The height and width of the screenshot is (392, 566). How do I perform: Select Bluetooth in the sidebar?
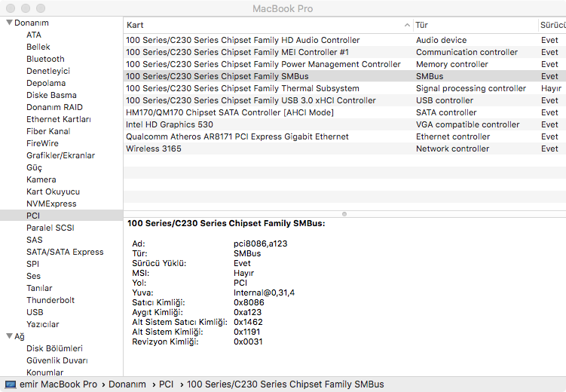pos(45,59)
